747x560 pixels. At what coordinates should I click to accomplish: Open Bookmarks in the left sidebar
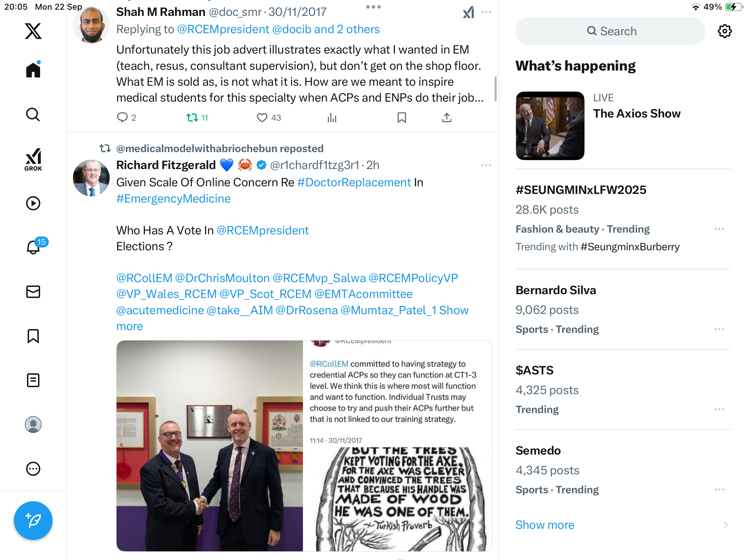tap(33, 336)
